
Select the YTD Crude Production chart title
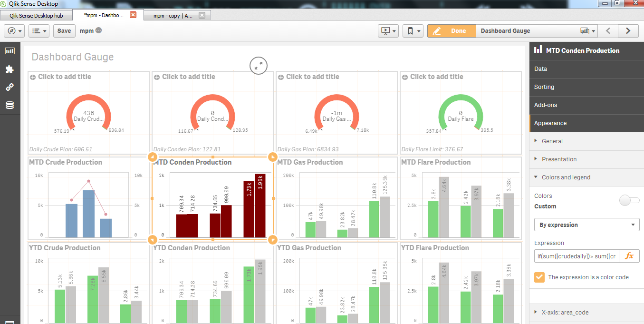[65, 248]
